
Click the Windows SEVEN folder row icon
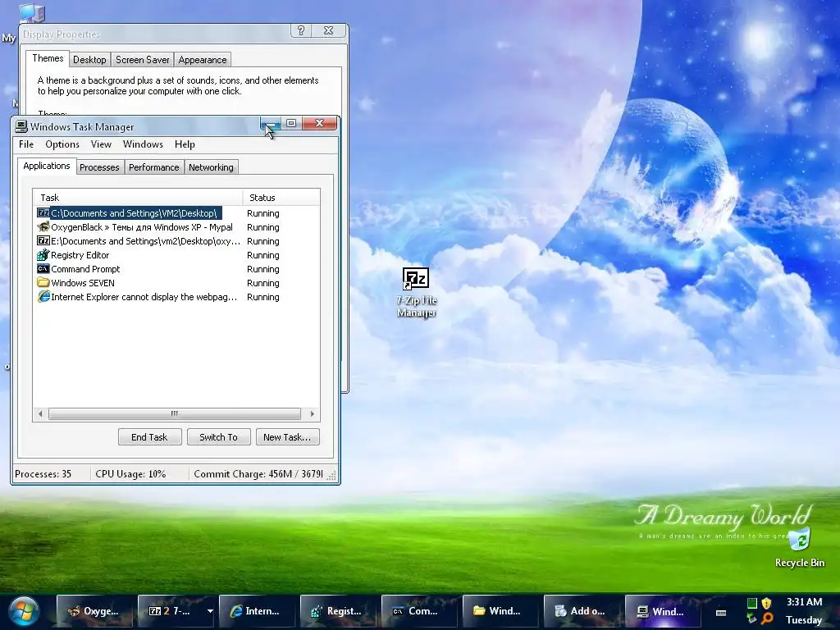coord(43,282)
